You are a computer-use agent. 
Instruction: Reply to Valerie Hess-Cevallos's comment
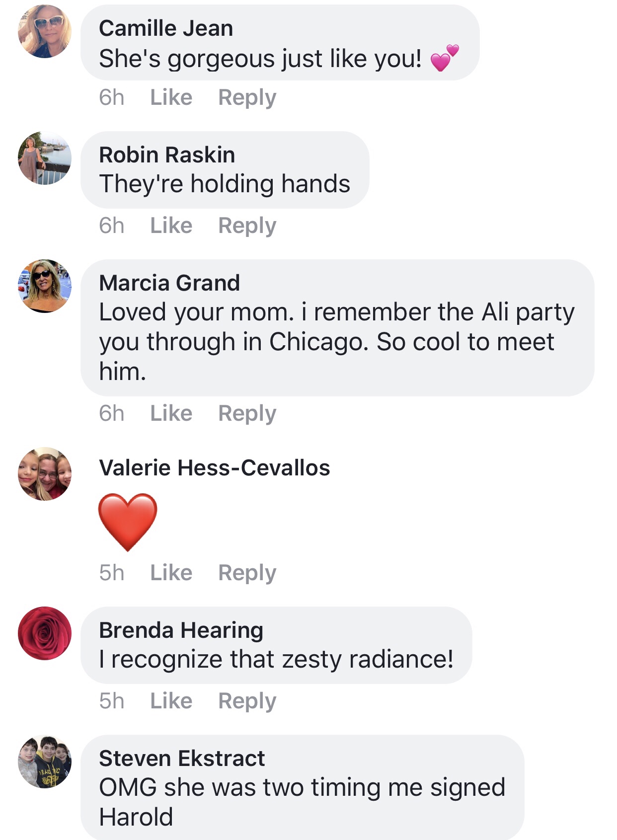(247, 573)
